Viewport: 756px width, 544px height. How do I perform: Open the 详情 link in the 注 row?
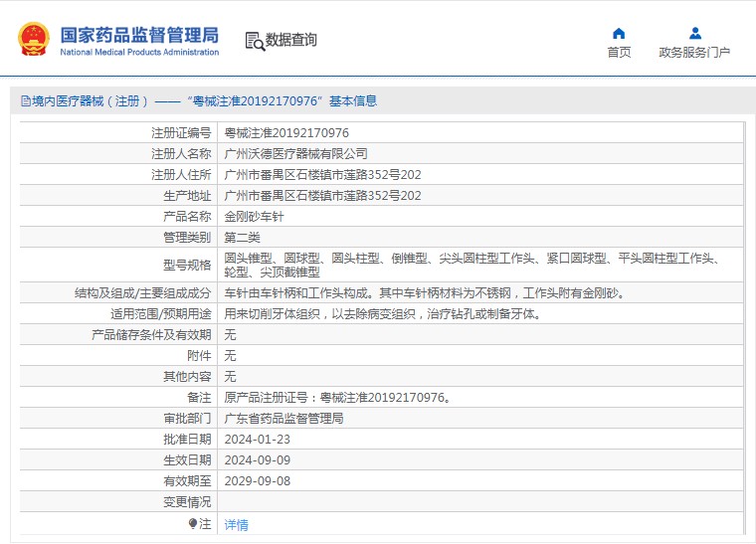tap(236, 524)
